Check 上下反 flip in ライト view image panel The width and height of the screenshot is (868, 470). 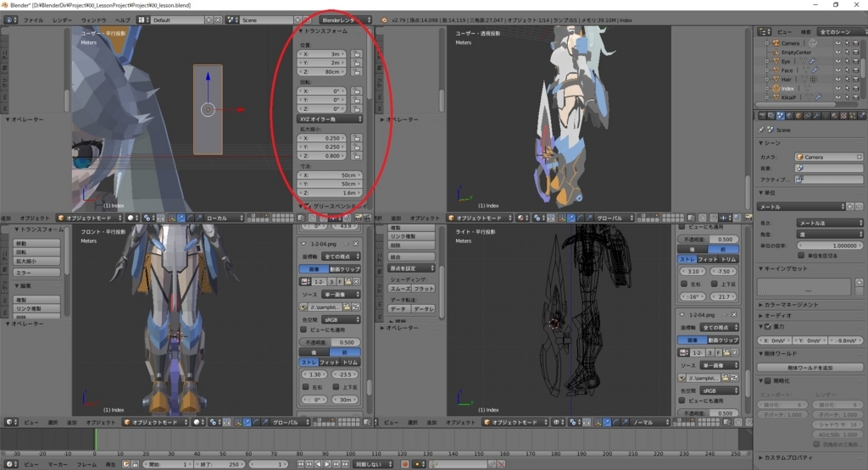click(715, 284)
